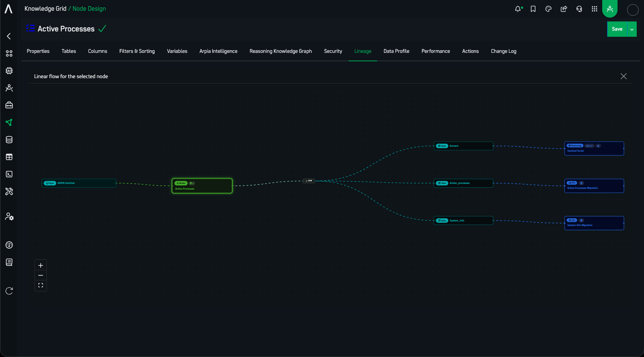
Task: Open the documentation book sidebar icon
Action: tap(9, 262)
